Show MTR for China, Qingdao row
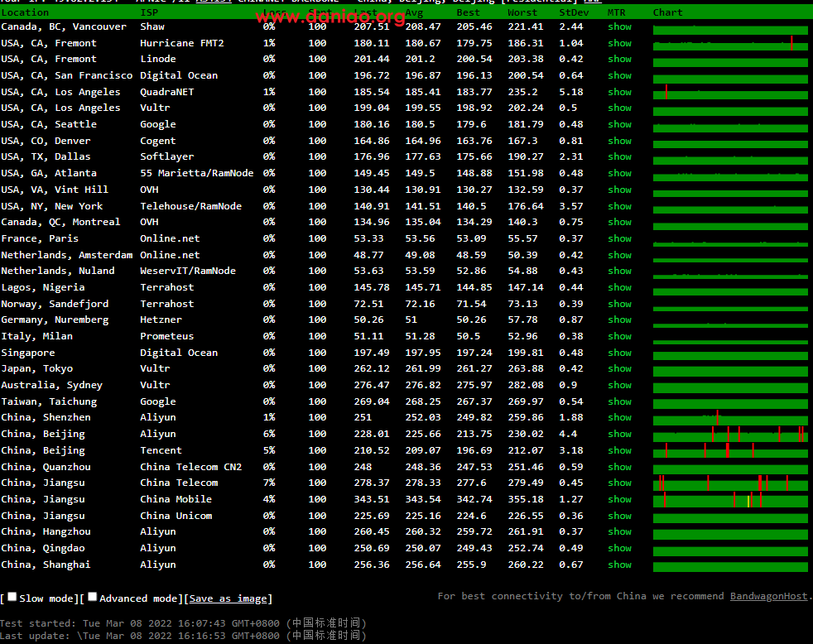The height and width of the screenshot is (644, 813). [x=619, y=548]
